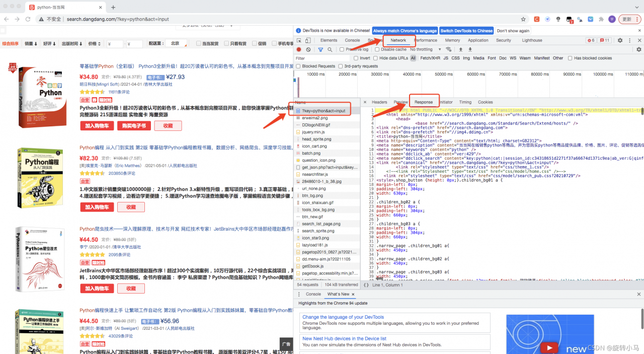Tick the Invert filter checkbox
Screen dimensions: 644x354
355,58
